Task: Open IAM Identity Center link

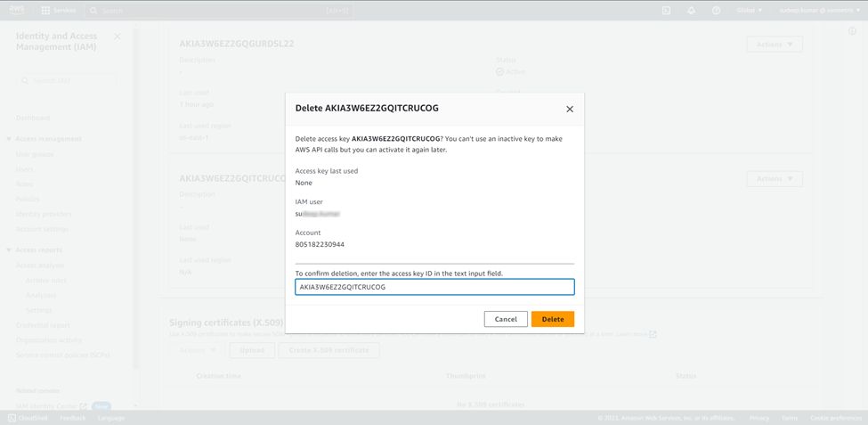Action: click(x=47, y=406)
